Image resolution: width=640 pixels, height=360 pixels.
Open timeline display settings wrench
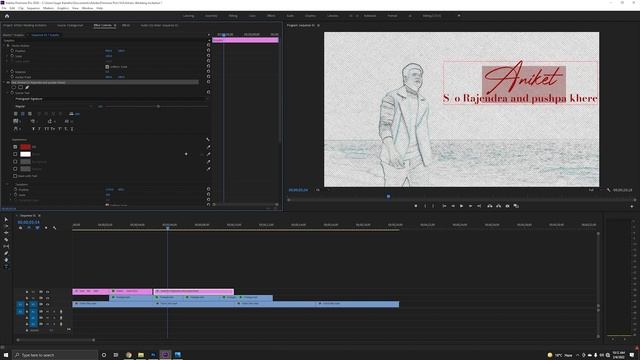pyautogui.click(x=55, y=228)
